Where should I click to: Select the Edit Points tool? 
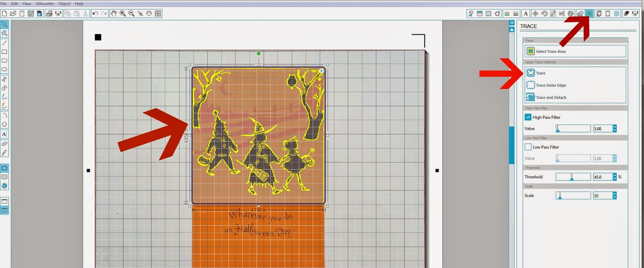tap(4, 33)
